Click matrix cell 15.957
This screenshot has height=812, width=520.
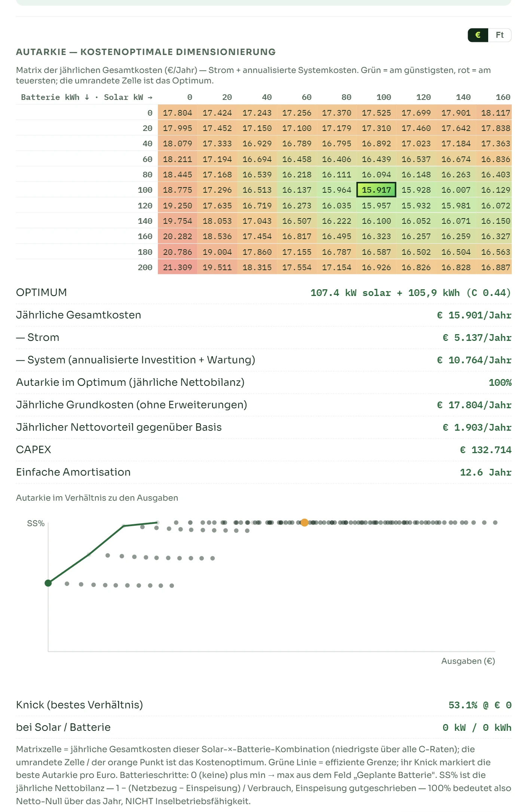376,205
